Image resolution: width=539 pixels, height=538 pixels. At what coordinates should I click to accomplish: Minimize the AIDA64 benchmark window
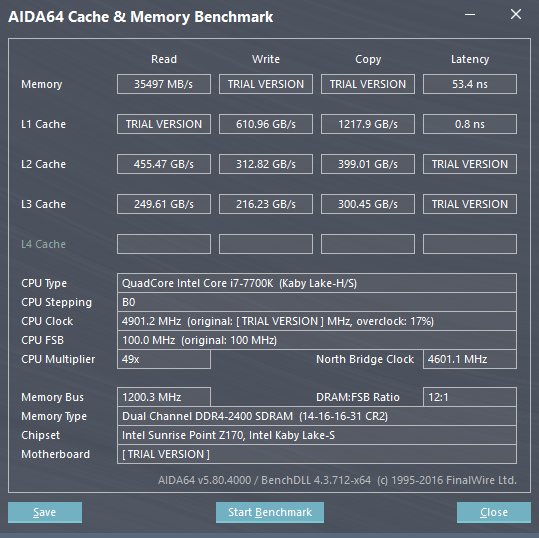(x=470, y=15)
